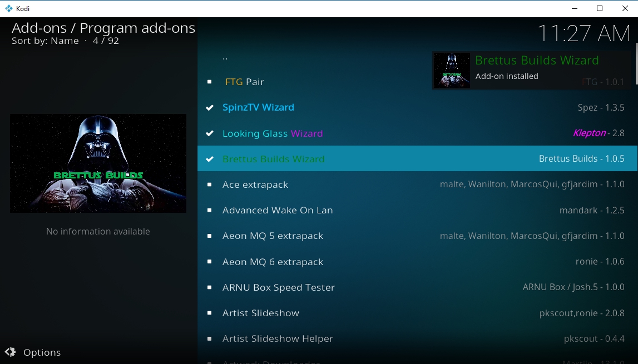
Task: Click the Kodi logo in title bar
Action: click(8, 8)
